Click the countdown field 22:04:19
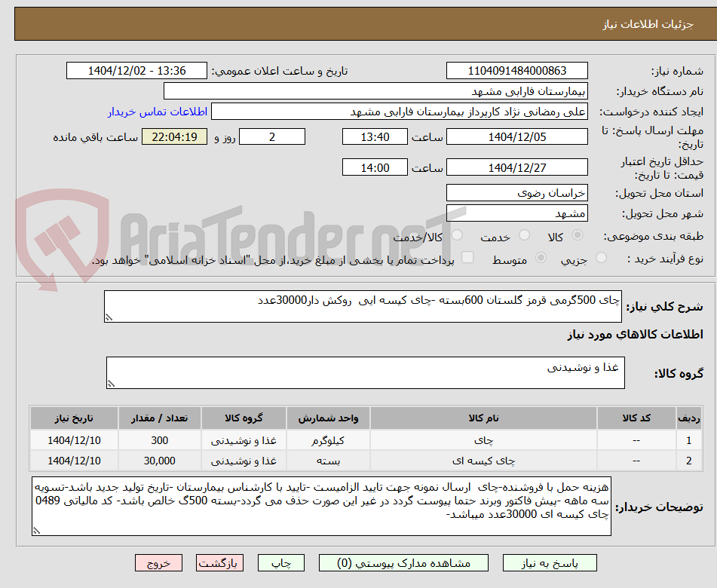Screen dimensions: 717x588 pos(174,136)
